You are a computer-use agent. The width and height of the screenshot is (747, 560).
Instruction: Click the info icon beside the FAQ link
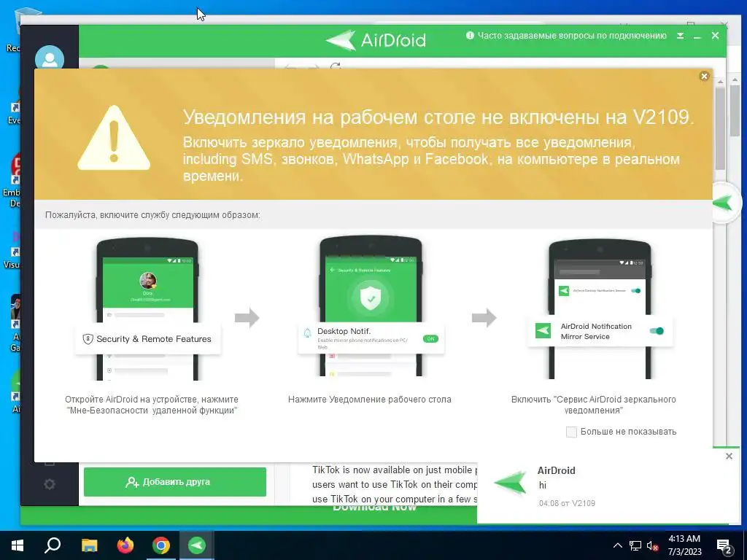coord(470,35)
